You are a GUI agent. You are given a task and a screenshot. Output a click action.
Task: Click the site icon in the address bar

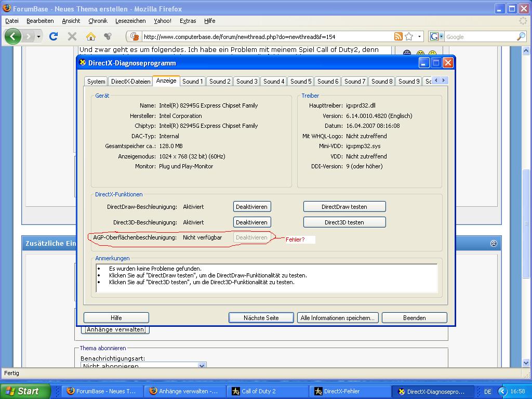tap(135, 36)
